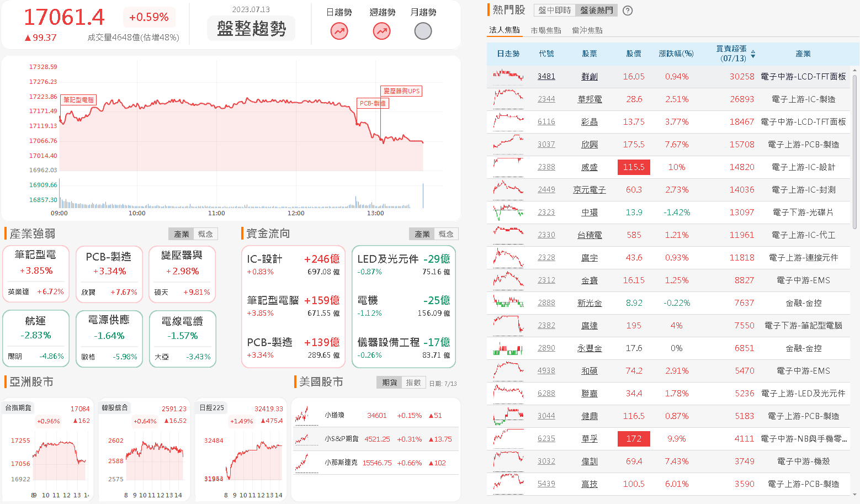
Task: Click the daily trend arrow icon
Action: pyautogui.click(x=339, y=31)
